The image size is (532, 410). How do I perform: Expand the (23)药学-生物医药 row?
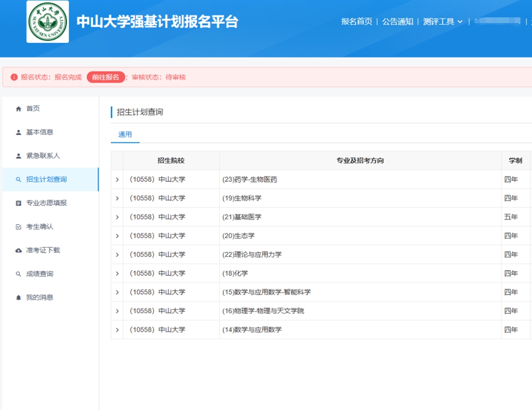(117, 180)
